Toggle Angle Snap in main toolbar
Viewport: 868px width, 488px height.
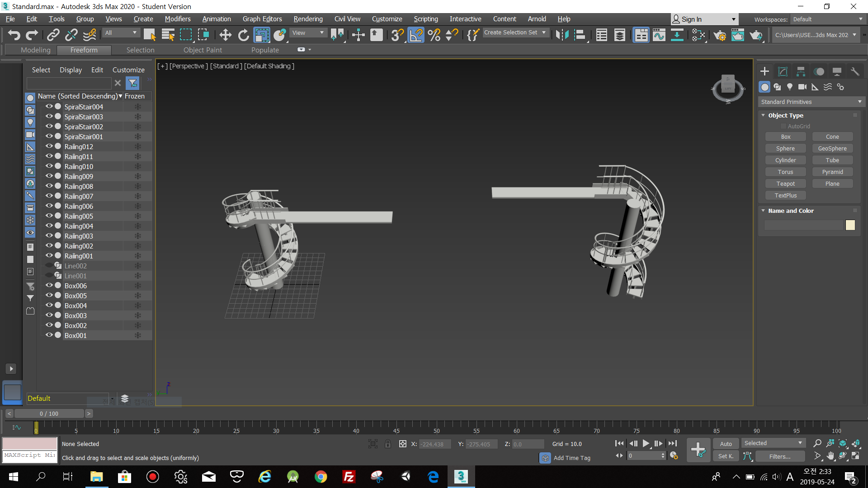pos(416,35)
